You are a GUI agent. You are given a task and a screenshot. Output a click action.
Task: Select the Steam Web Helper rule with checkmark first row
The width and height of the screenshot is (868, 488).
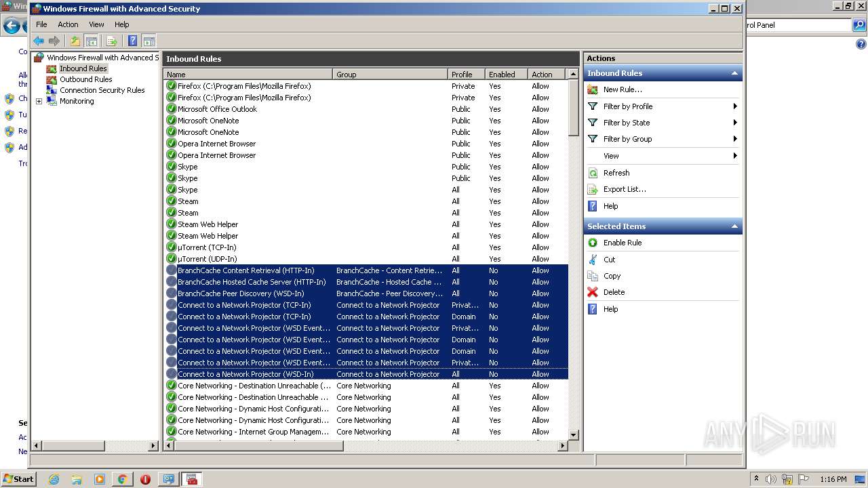coord(366,224)
